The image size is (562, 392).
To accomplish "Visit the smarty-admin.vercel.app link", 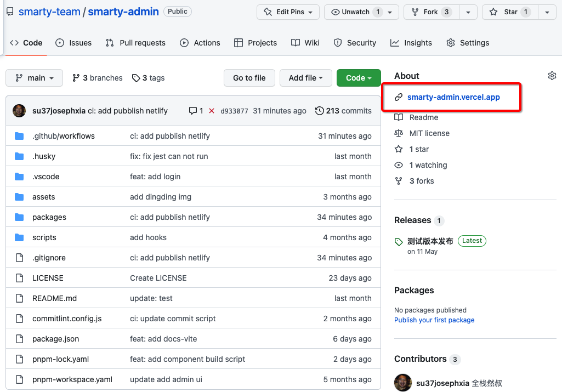I will (x=453, y=97).
